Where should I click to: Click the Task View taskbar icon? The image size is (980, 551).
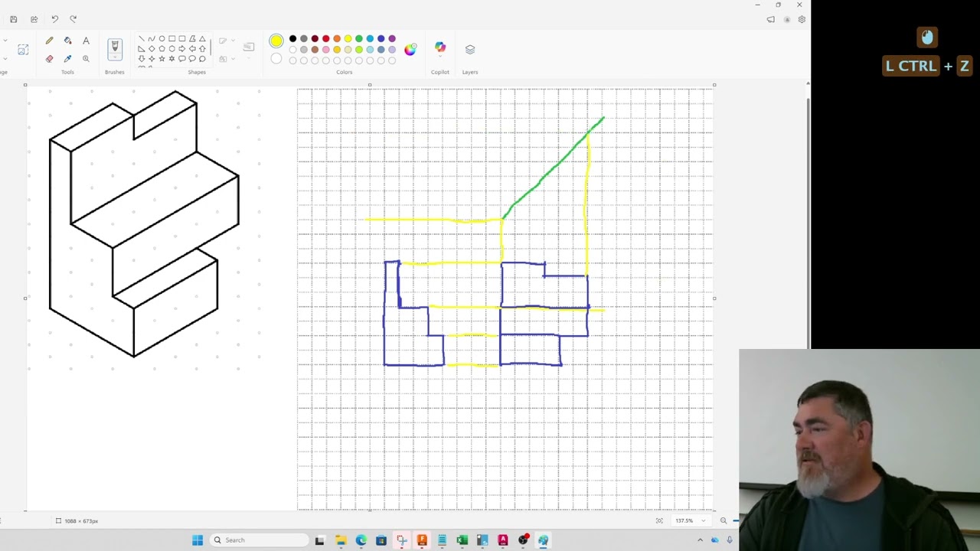(320, 540)
